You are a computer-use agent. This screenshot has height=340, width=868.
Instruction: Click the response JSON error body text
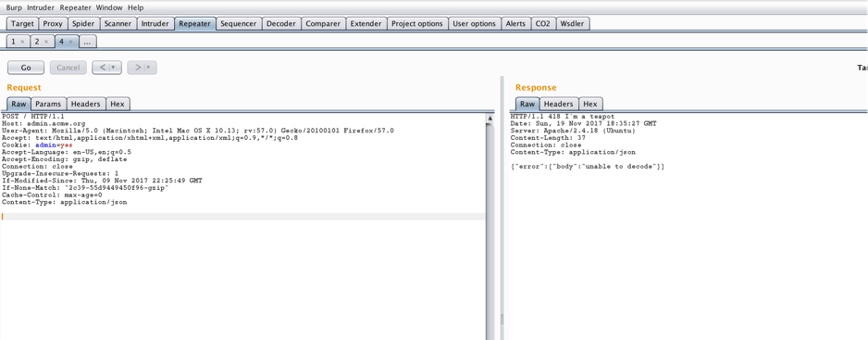coord(587,167)
